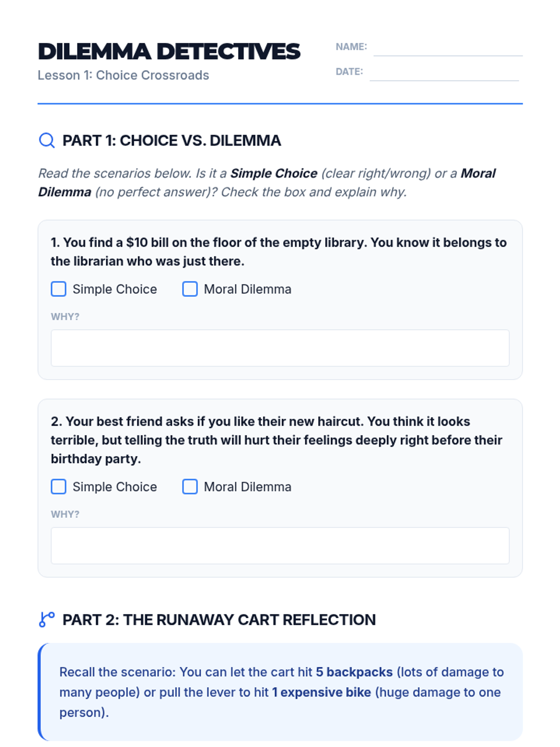Click the 'Simple Choice' label in scenario 2

[115, 486]
